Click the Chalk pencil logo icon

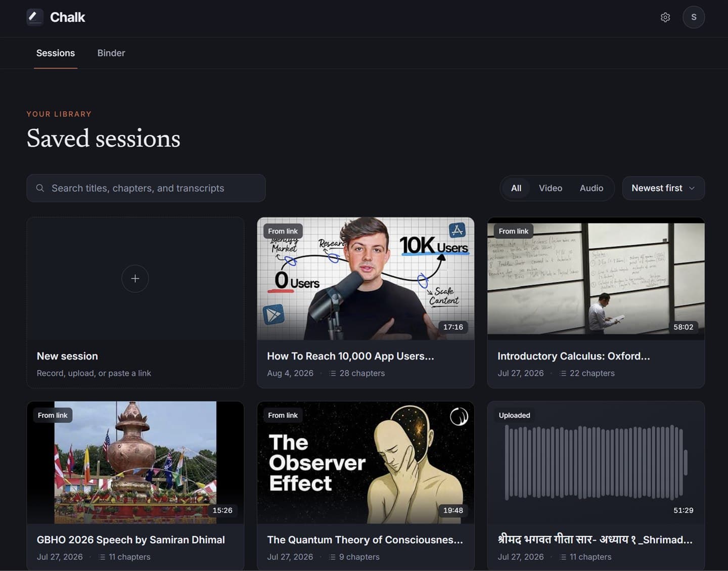[x=35, y=17]
